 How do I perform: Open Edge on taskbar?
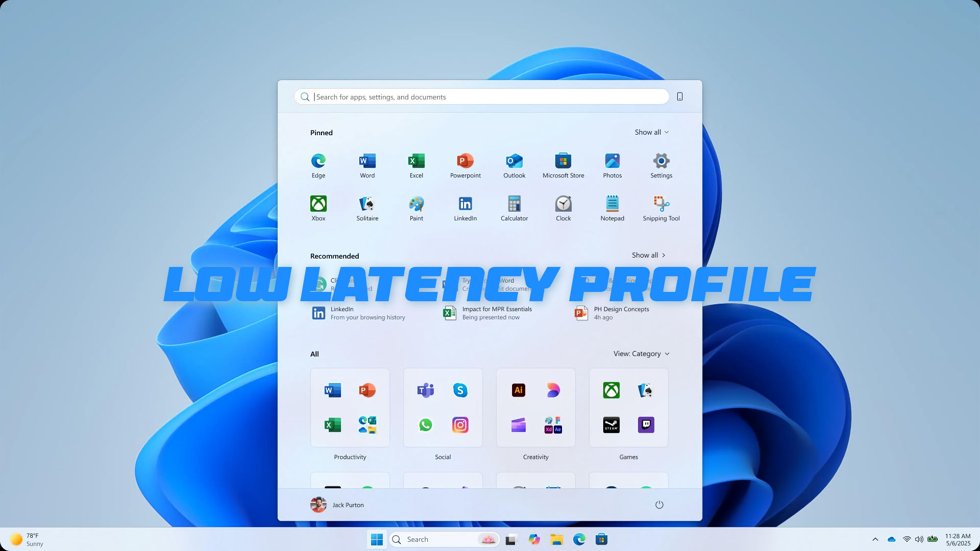click(579, 539)
